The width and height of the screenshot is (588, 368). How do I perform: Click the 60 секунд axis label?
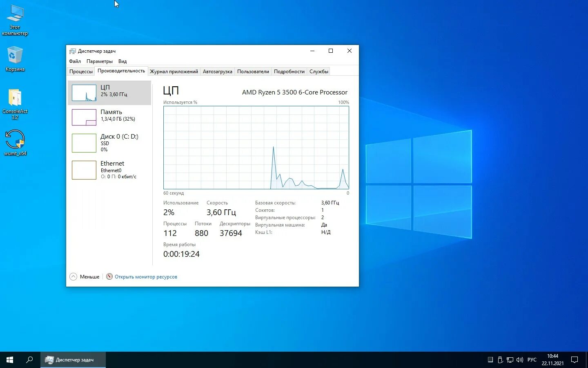pyautogui.click(x=174, y=193)
